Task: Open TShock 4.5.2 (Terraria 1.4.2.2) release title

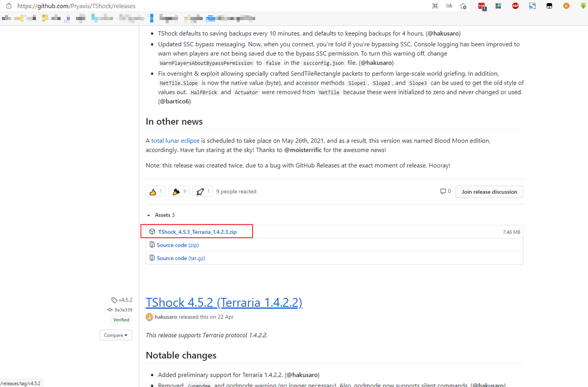Action: [x=224, y=302]
